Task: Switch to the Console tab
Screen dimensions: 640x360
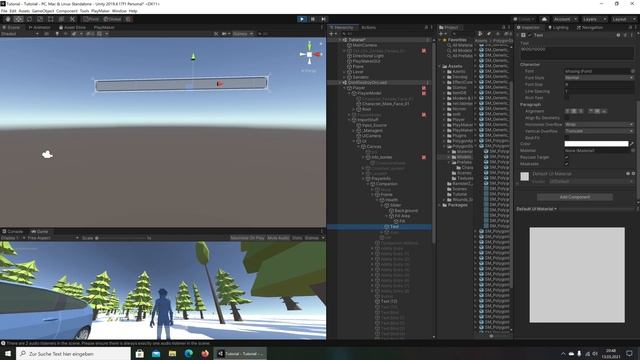Action: 13,231
